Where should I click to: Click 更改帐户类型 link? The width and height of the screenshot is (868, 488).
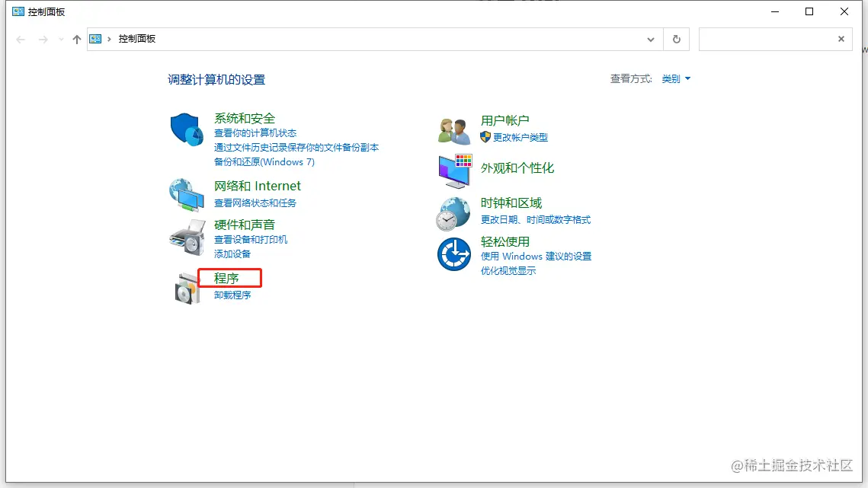click(x=520, y=137)
